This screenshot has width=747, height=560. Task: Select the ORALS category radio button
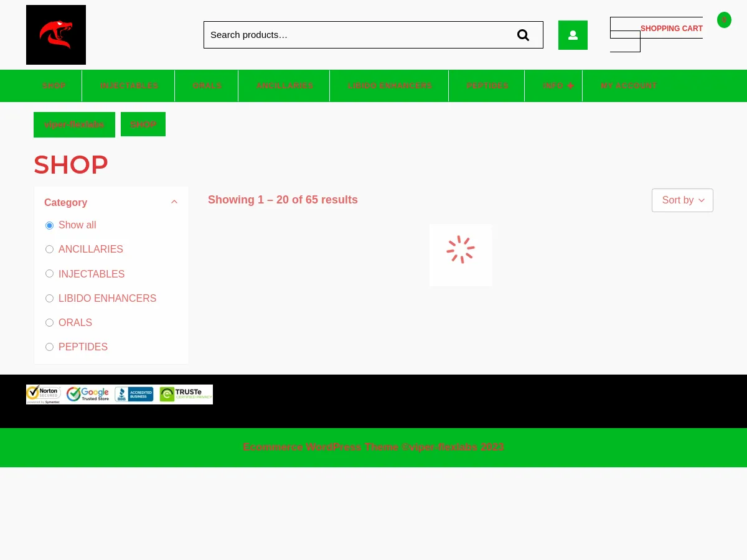(x=50, y=323)
